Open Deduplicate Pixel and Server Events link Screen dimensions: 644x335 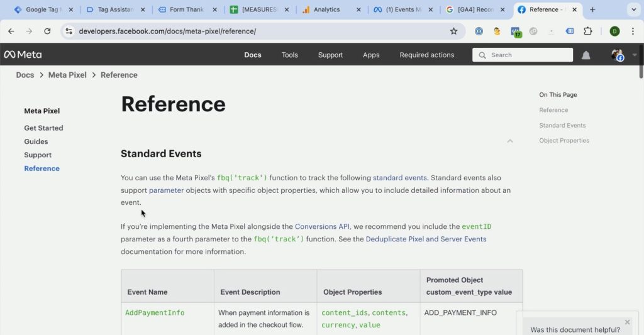click(426, 239)
